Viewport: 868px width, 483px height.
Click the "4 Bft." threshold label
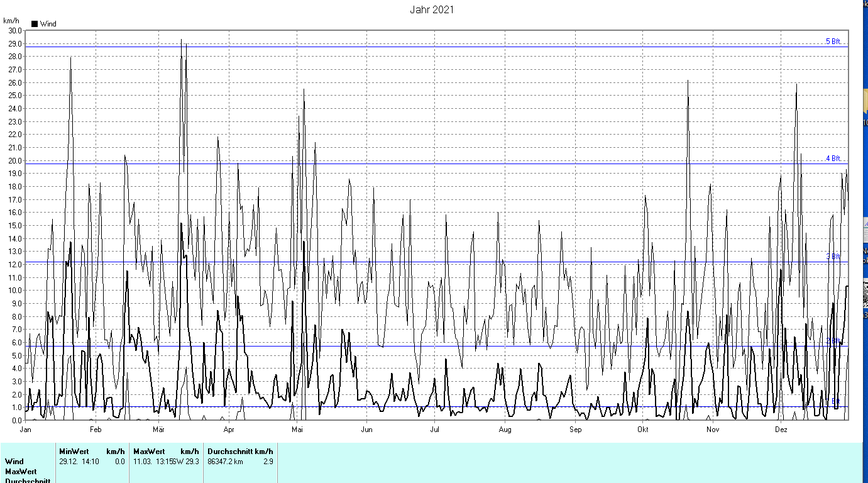coord(833,158)
